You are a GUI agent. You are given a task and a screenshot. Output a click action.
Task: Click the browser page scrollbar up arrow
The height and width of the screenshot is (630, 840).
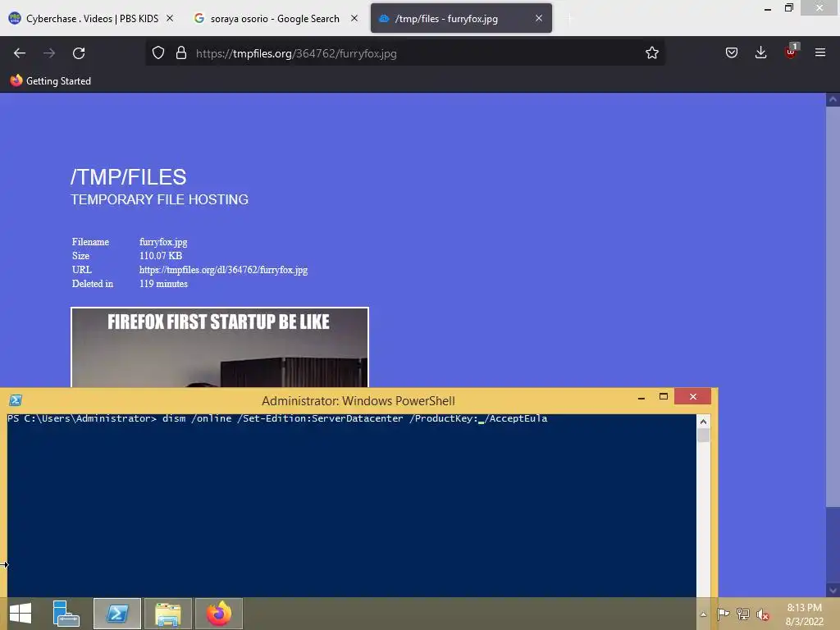coord(833,99)
